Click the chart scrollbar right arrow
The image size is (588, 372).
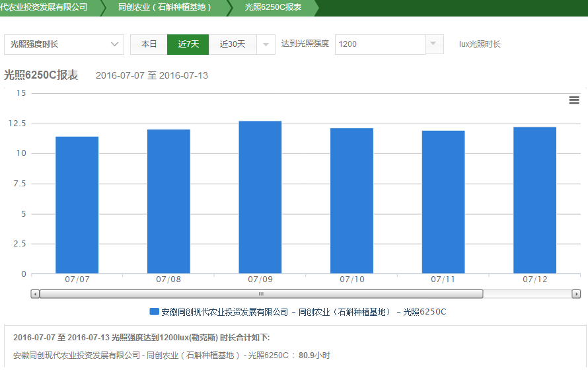(576, 294)
